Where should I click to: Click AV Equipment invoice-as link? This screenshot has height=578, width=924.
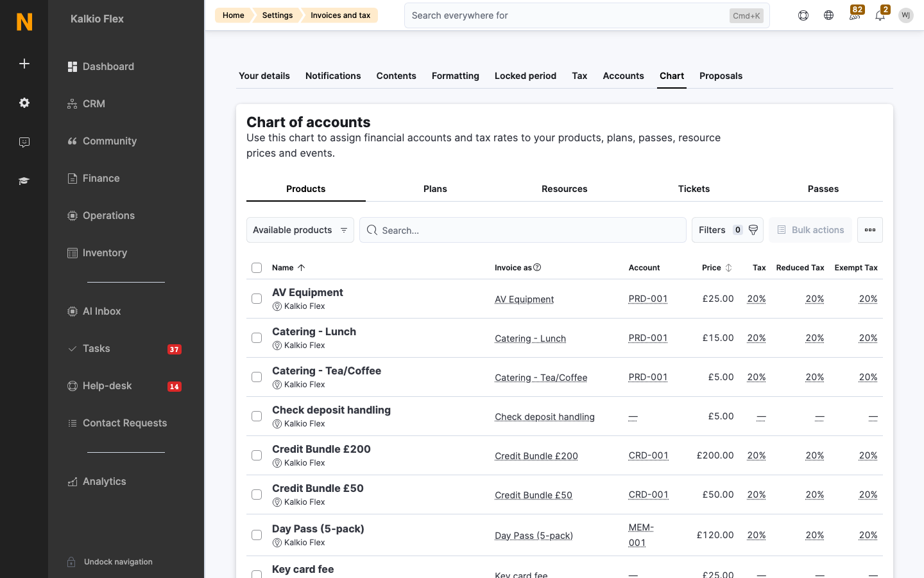(524, 299)
